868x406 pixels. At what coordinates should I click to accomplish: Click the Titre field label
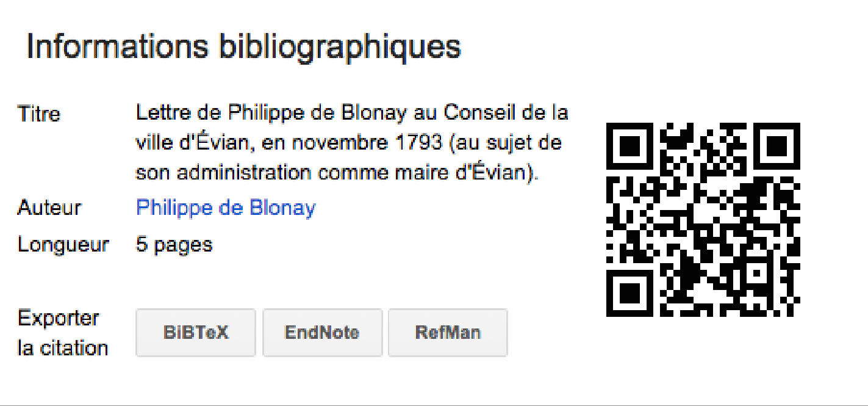click(39, 114)
